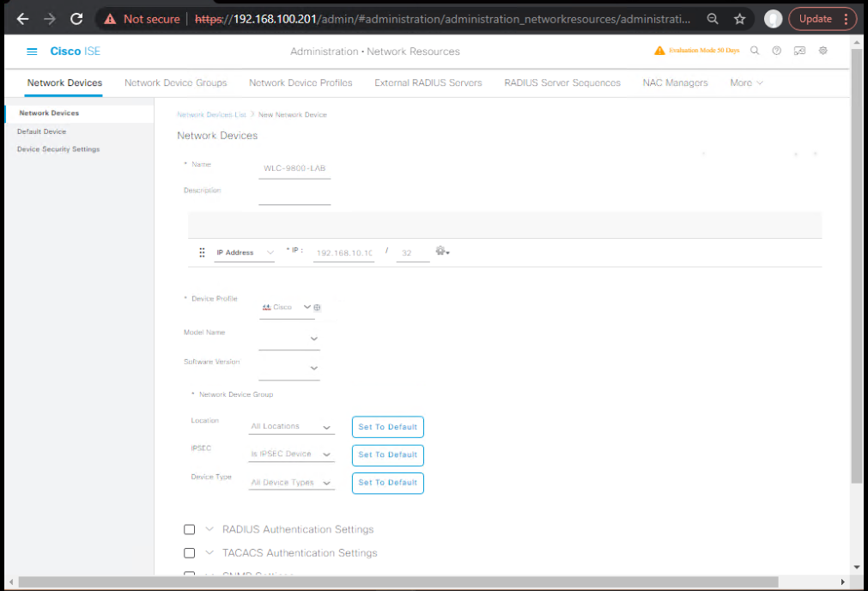
Task: Open the All Device Types dropdown
Action: pyautogui.click(x=291, y=483)
